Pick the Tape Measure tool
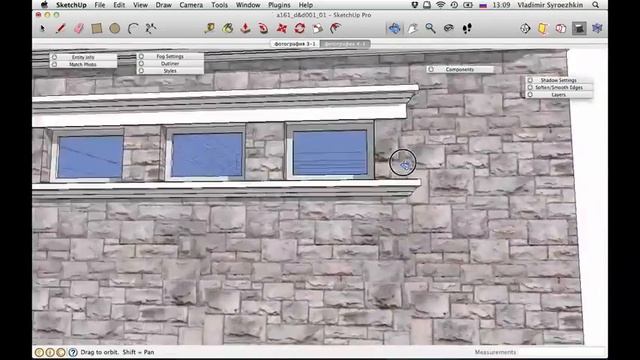The height and width of the screenshot is (360, 640). click(210, 28)
